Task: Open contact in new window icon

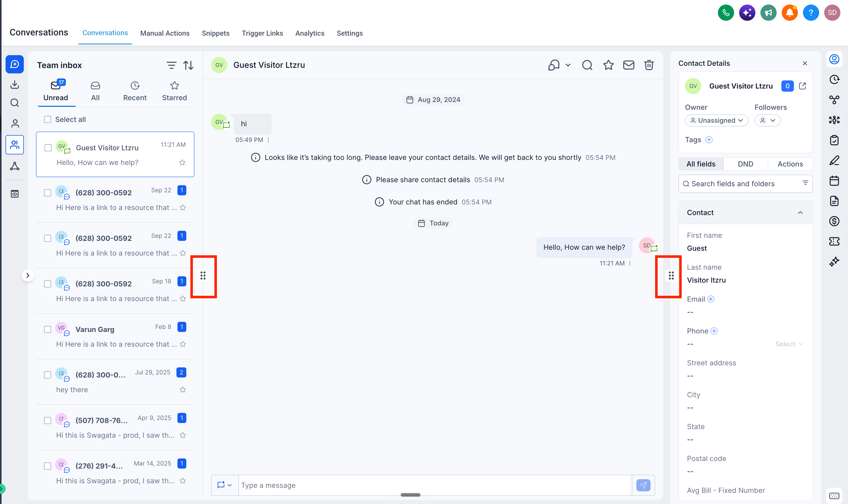Action: point(802,86)
